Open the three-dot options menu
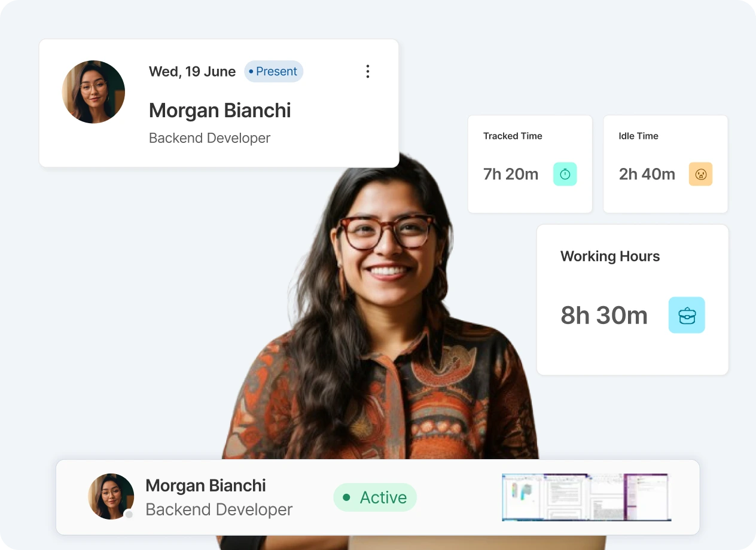 point(367,72)
